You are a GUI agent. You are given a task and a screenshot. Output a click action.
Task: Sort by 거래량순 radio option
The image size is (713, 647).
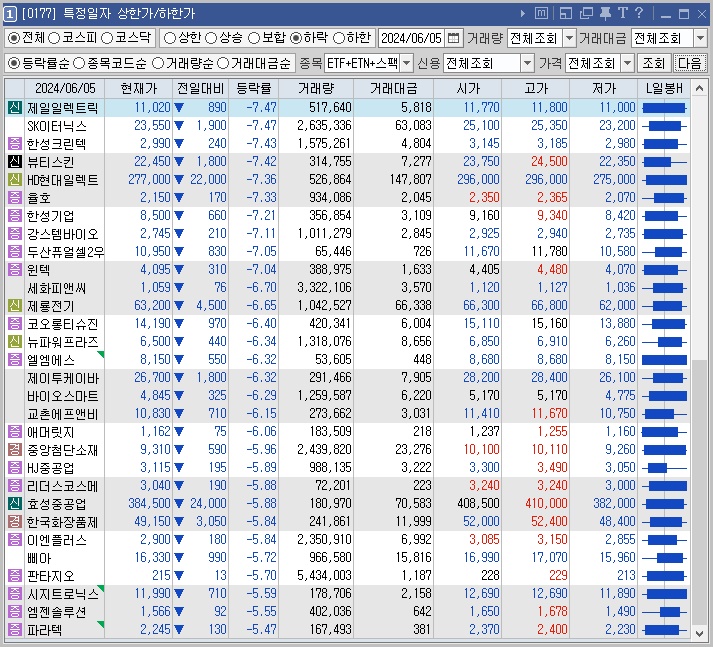tap(158, 63)
